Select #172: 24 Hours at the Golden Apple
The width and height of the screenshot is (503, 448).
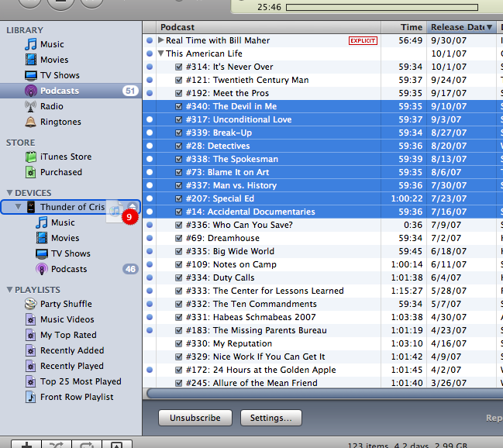click(322, 370)
